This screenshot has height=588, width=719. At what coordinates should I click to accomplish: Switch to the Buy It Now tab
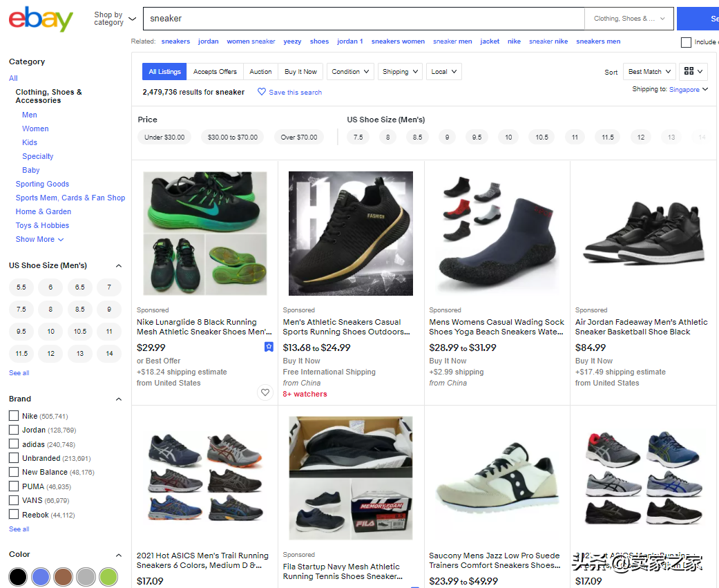coord(301,72)
